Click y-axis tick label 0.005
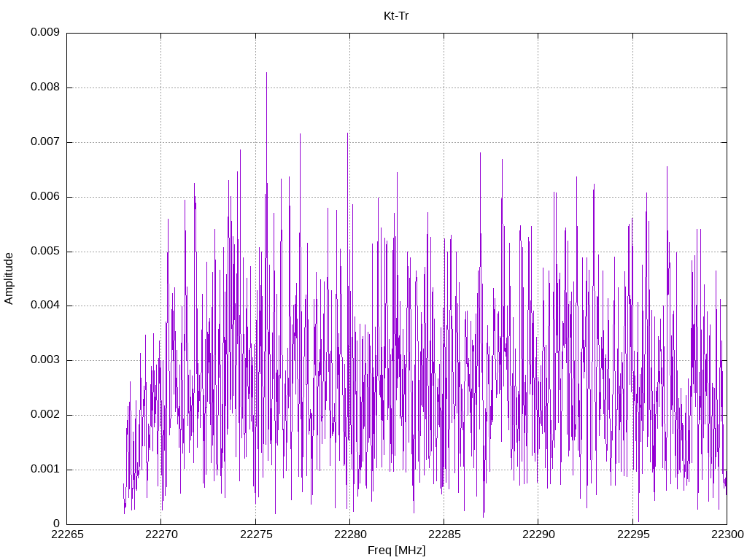 tap(45, 251)
